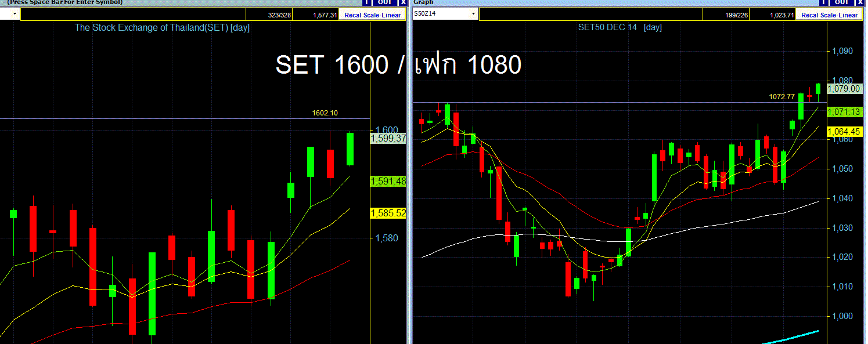Viewport: 868px width, 344px height.
Task: Click the Graph window title bar
Action: click(x=614, y=2)
